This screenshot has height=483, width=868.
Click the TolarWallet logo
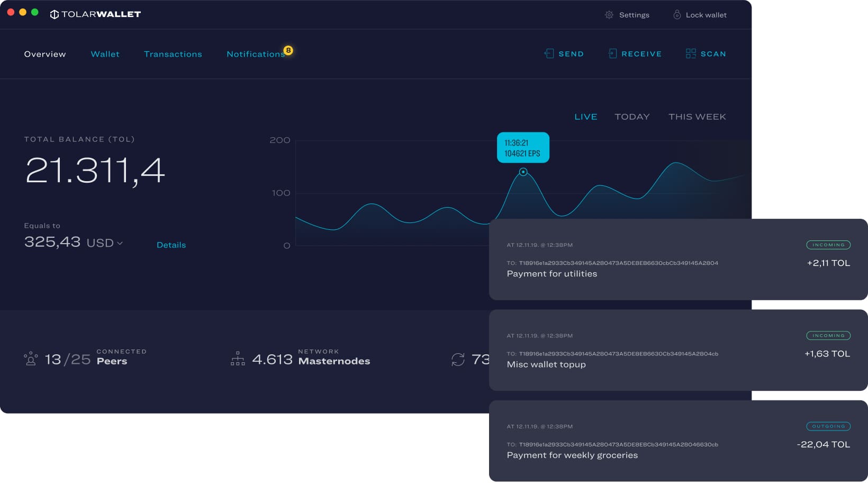pos(95,14)
